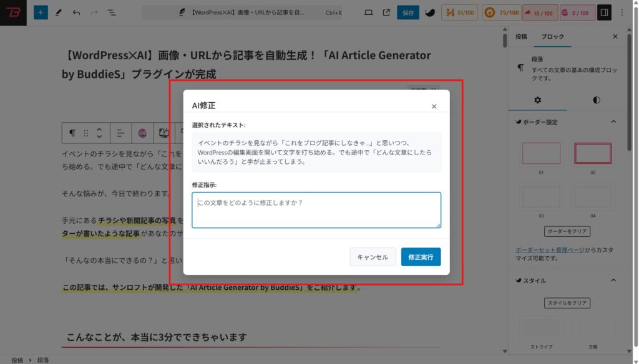Open the 75/100 score panel
The height and width of the screenshot is (364, 639).
coord(501,12)
